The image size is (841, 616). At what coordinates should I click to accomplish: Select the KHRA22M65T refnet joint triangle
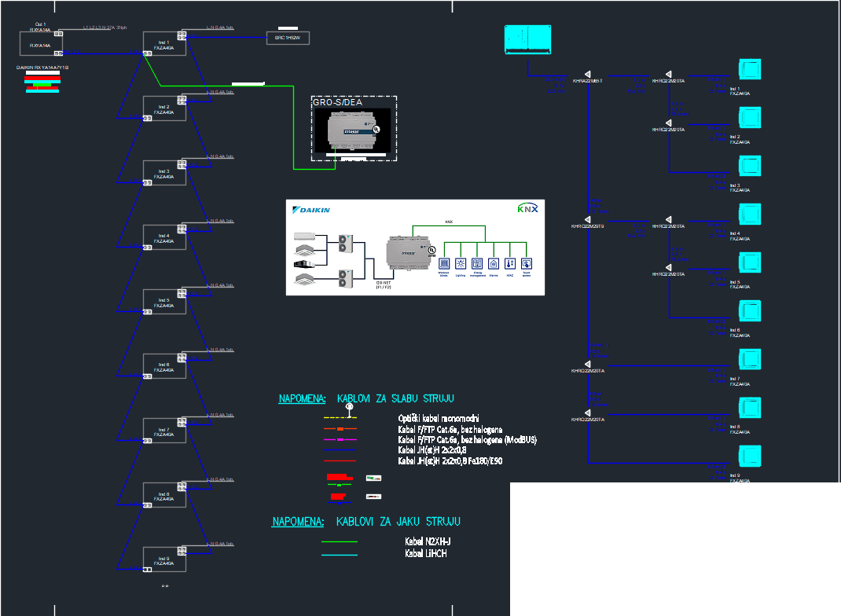click(x=588, y=73)
